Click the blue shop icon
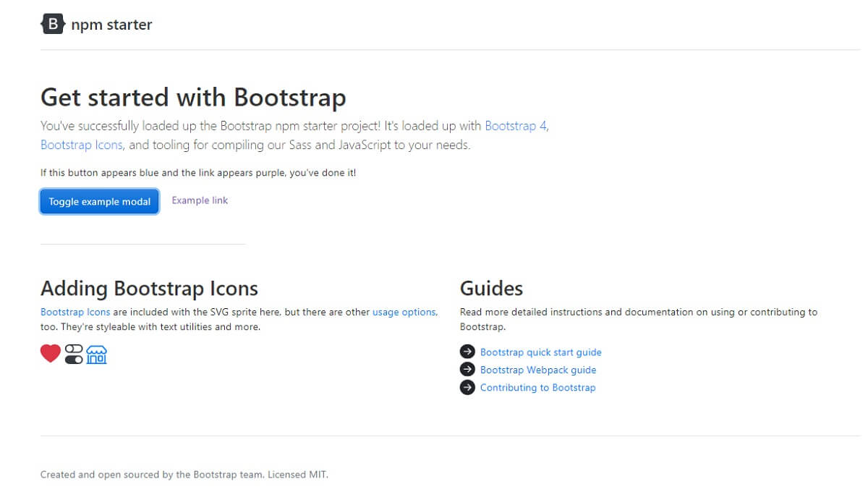Screen dimensions: 868x492 click(x=97, y=354)
